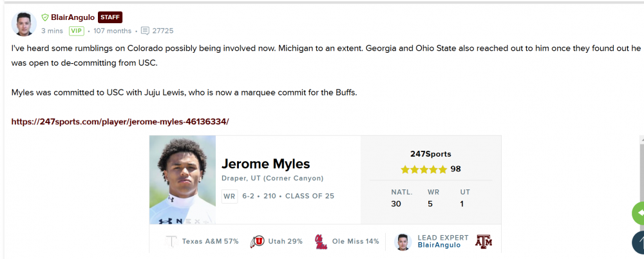
Task: Click the Texas A&M logo beside 57%
Action: click(171, 242)
